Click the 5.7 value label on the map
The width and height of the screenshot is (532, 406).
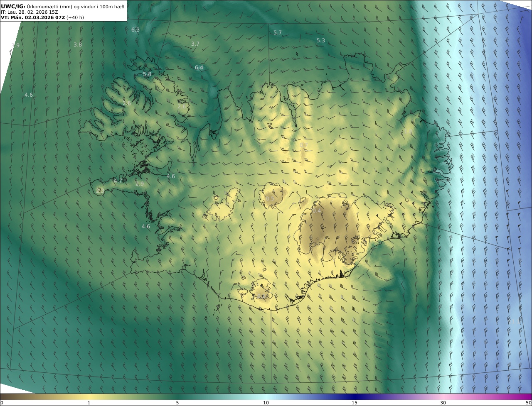coord(278,32)
